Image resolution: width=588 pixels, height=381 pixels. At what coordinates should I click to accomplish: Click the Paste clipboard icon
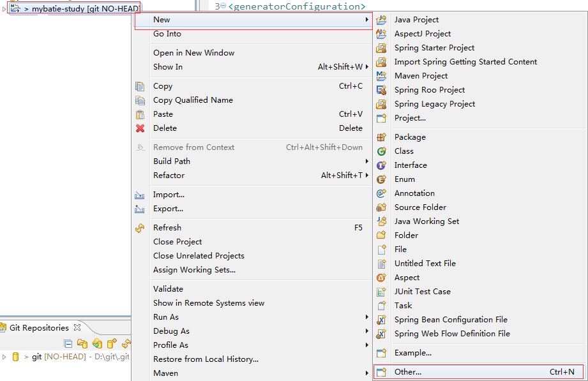[x=140, y=114]
